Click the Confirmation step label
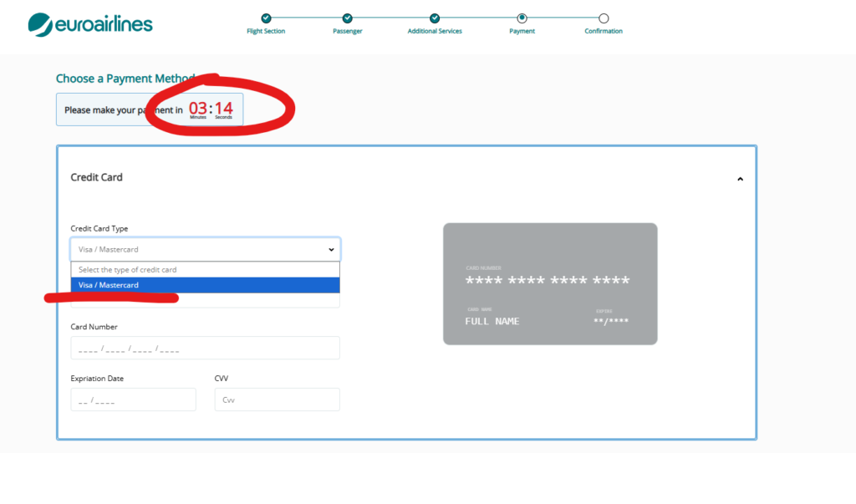Screen dimensions: 856x504 [604, 32]
